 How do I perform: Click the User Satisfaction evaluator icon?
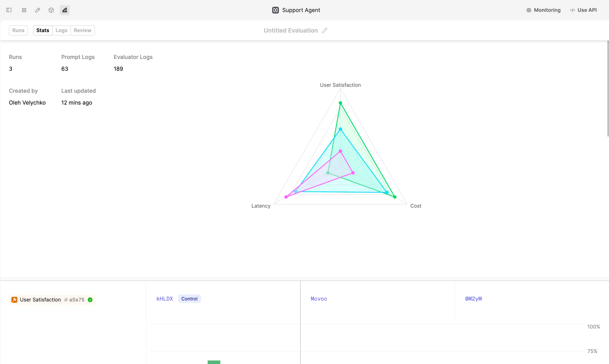14,300
